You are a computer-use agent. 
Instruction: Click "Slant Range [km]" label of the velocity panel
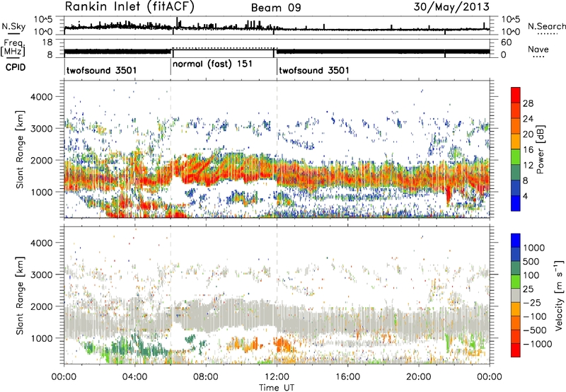pyautogui.click(x=20, y=295)
